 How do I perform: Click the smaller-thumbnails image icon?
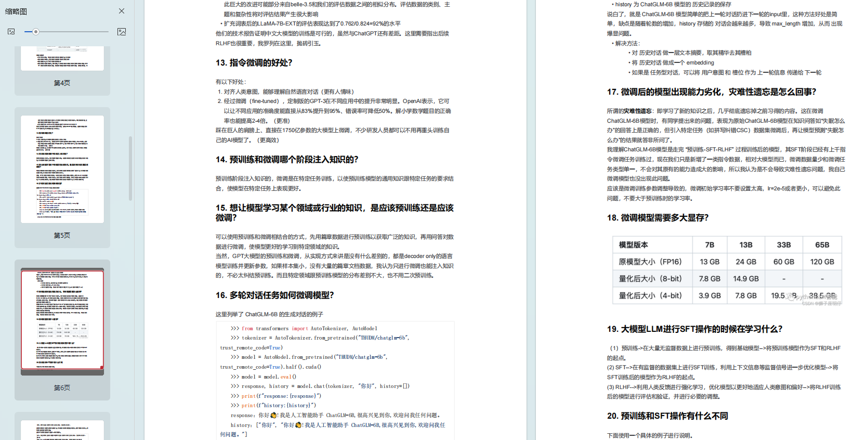coord(11,32)
